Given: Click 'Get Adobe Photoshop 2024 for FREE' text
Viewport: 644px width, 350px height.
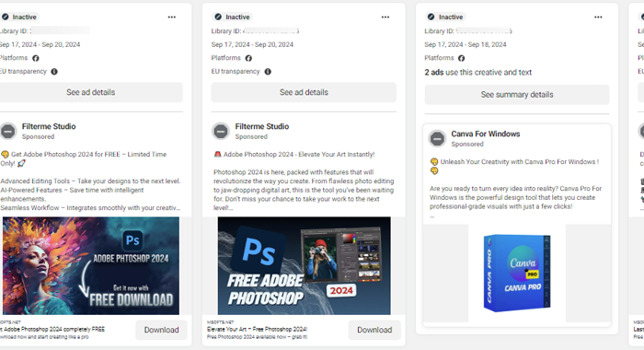Looking at the screenshot, I should (x=65, y=154).
